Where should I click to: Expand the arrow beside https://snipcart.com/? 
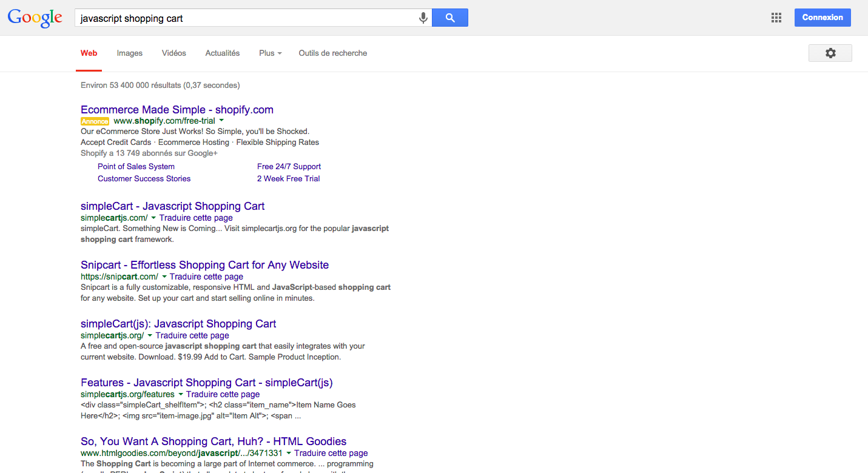[x=164, y=277]
